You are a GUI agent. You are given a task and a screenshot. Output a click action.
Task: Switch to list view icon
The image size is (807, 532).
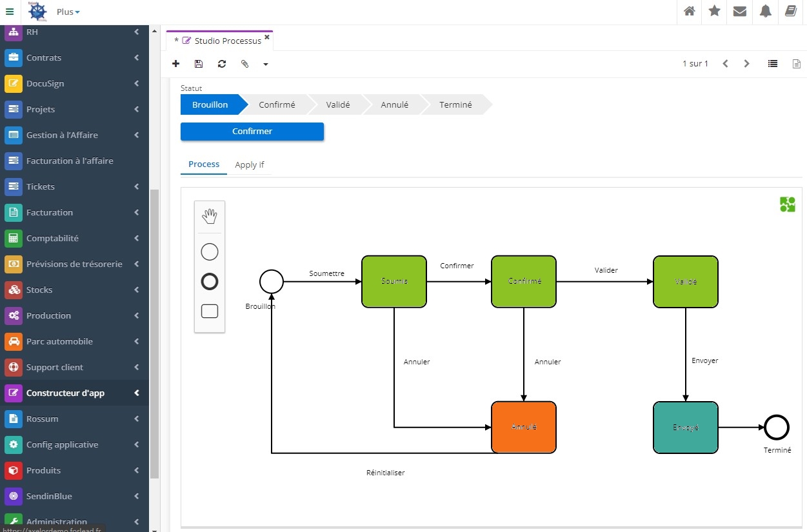(x=772, y=64)
